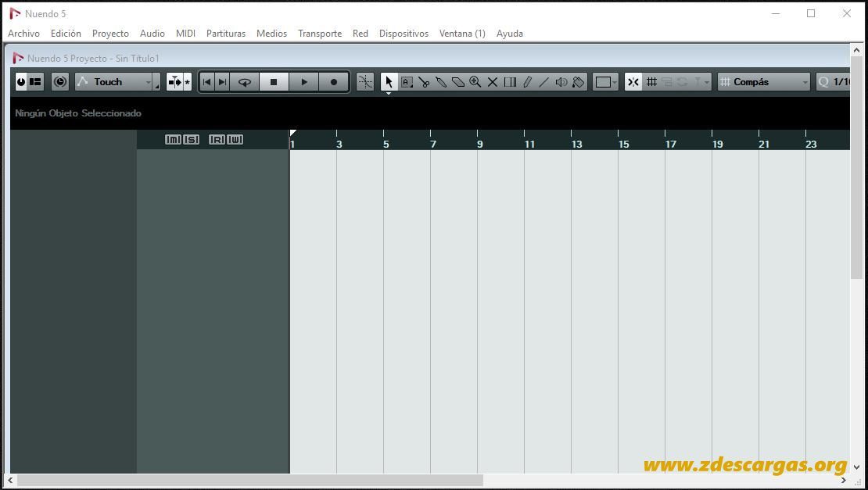Stop playback with the square button
This screenshot has height=490, width=868.
point(274,82)
